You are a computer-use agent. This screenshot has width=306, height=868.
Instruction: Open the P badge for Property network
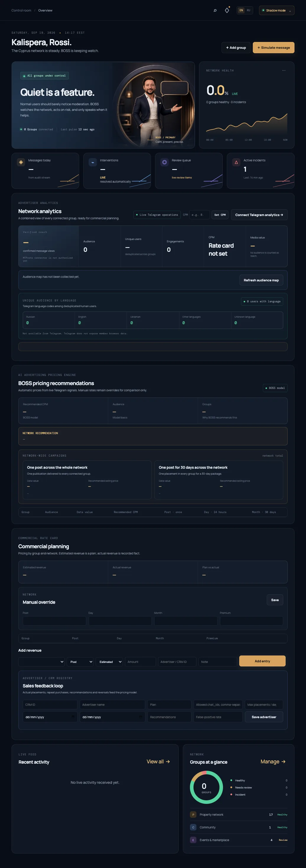click(193, 815)
